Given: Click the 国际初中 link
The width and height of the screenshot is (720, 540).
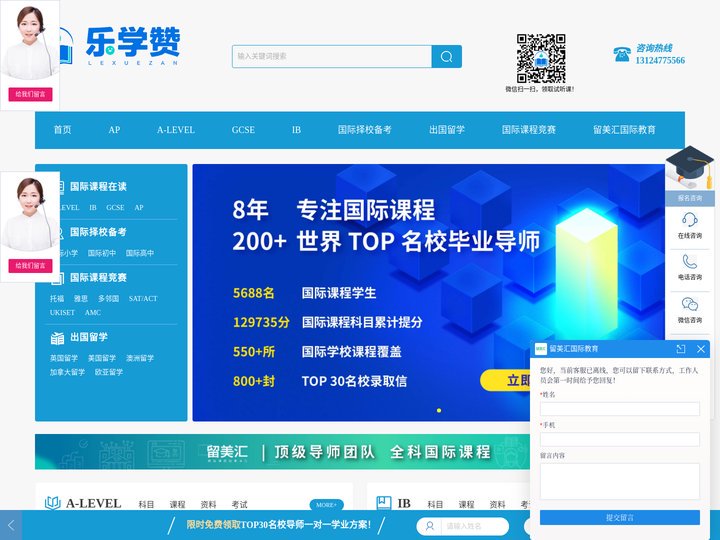Looking at the screenshot, I should 101,253.
